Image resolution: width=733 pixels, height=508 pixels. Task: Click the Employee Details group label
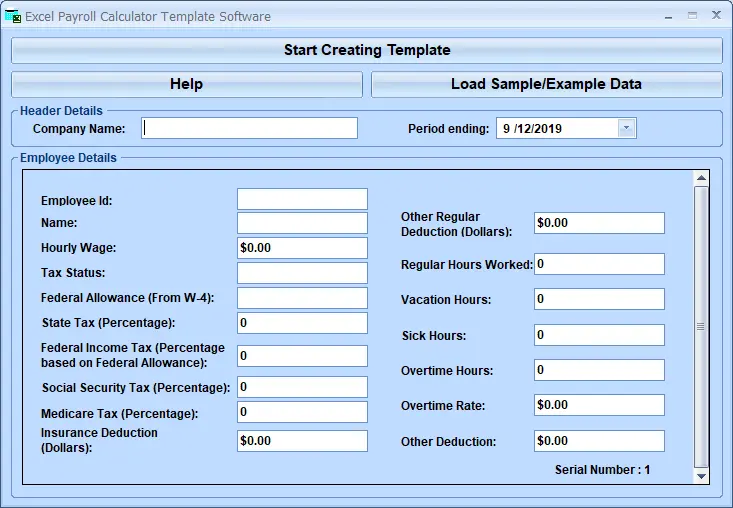click(68, 158)
